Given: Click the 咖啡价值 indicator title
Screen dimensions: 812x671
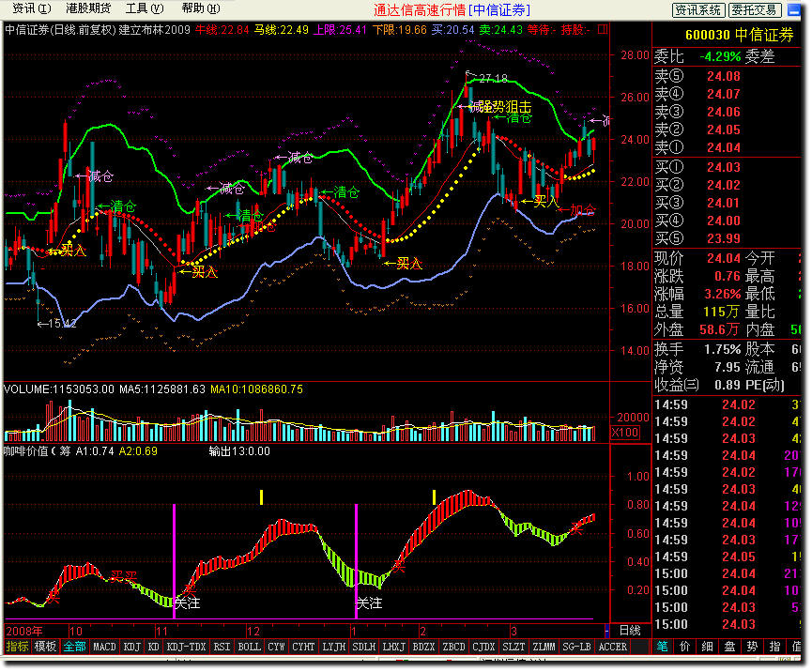Looking at the screenshot, I should coord(25,451).
